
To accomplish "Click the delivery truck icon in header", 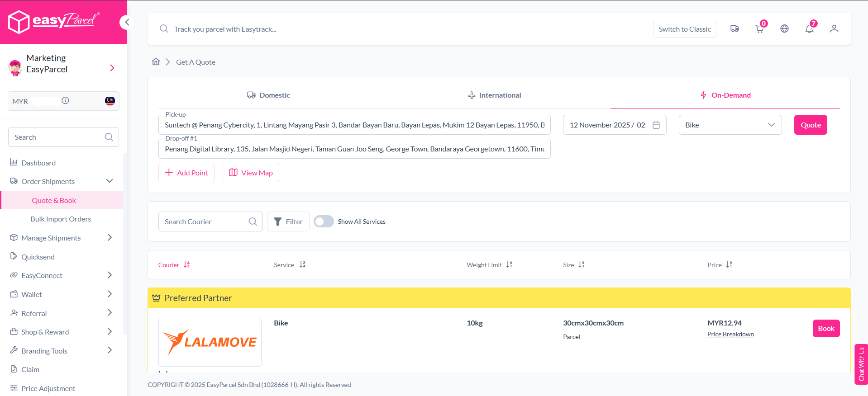I will tap(734, 29).
